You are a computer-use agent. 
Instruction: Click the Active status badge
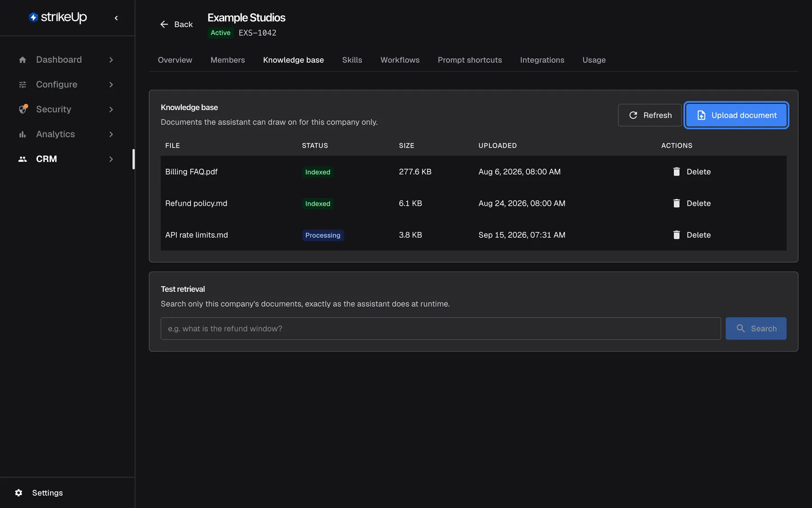(221, 33)
